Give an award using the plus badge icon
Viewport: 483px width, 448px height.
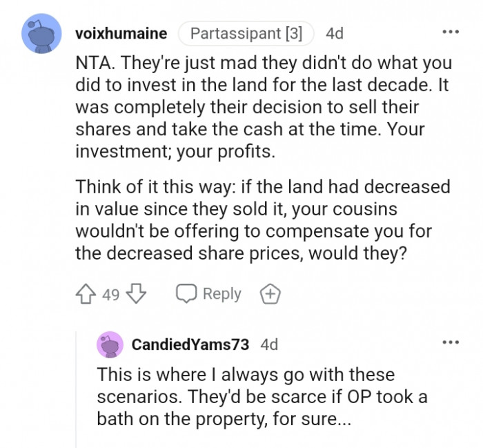click(269, 294)
